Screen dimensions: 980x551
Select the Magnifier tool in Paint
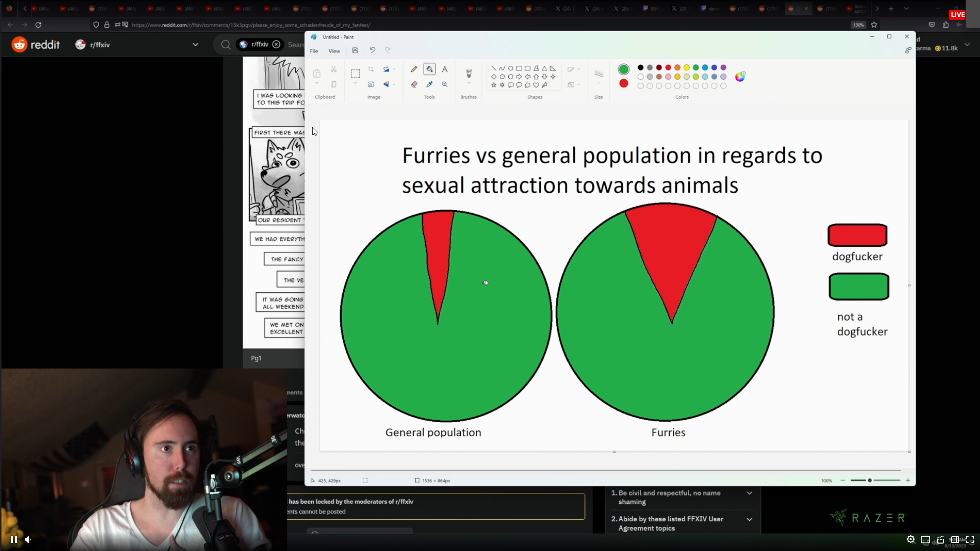(445, 84)
